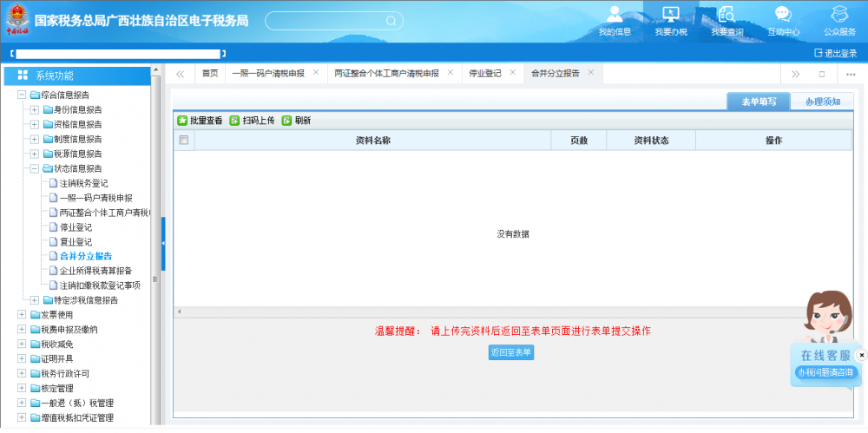Toggle the select-all checkbox in table header
The width and height of the screenshot is (868, 433).
[x=183, y=140]
